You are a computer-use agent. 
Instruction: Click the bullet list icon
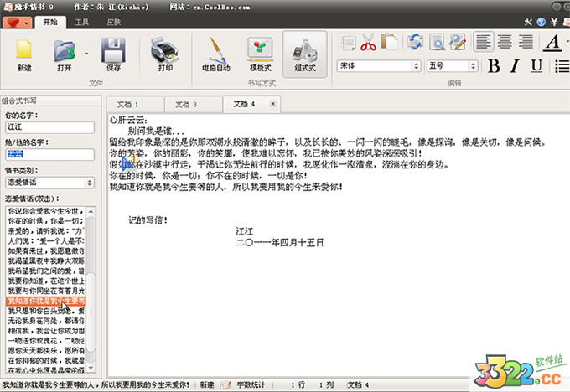pyautogui.click(x=562, y=66)
